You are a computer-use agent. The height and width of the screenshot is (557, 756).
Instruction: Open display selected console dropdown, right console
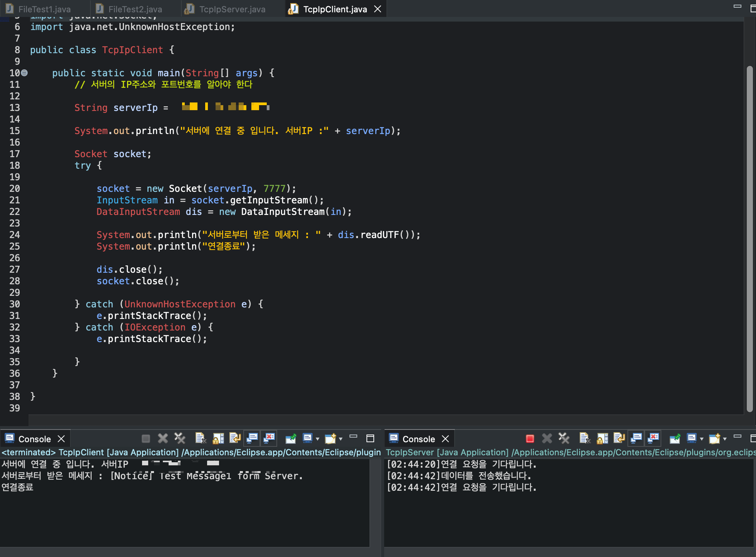coord(702,439)
